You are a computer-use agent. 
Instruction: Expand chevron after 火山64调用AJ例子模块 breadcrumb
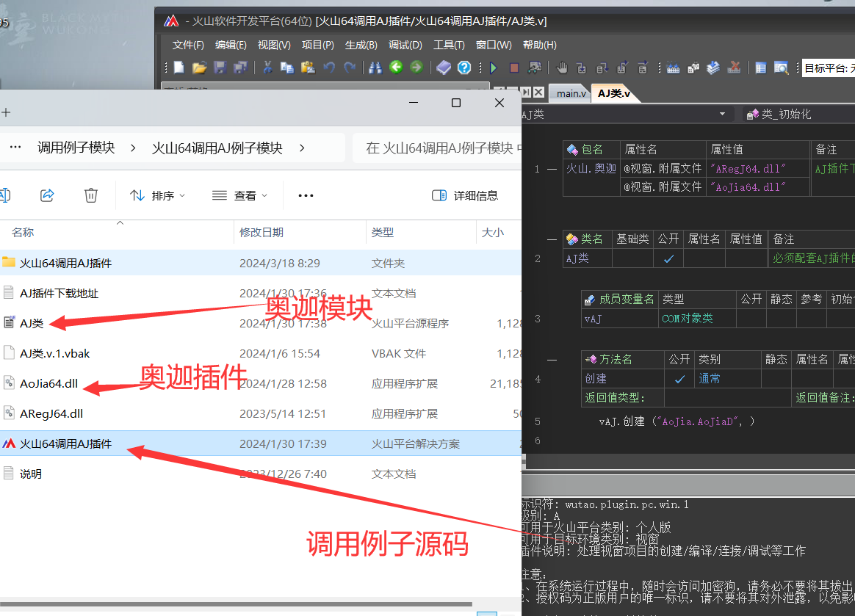[x=302, y=148]
